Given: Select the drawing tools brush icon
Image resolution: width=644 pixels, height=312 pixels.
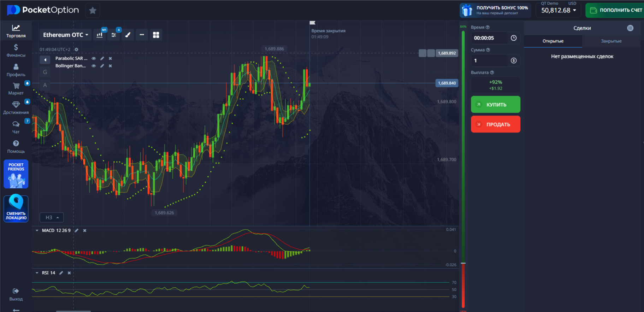Looking at the screenshot, I should [x=128, y=35].
